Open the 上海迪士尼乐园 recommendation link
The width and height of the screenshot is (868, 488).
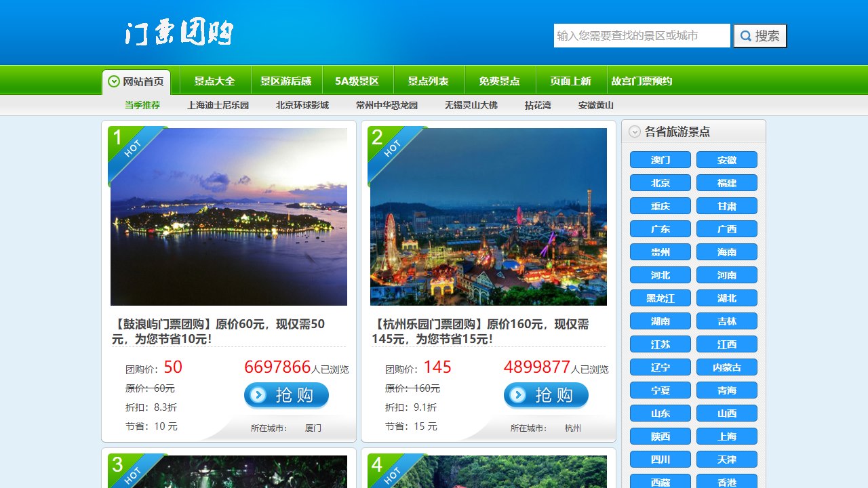218,106
